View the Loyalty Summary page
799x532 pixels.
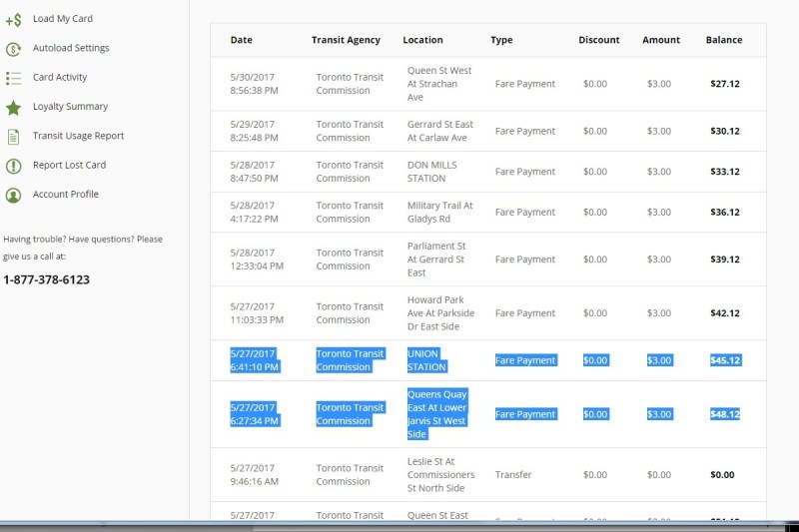(70, 107)
